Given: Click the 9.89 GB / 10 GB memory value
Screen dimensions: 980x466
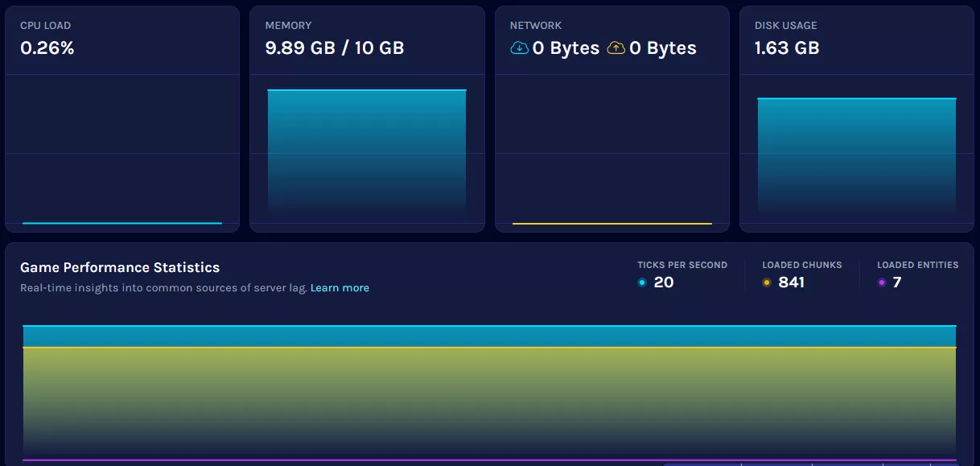Looking at the screenshot, I should [335, 48].
